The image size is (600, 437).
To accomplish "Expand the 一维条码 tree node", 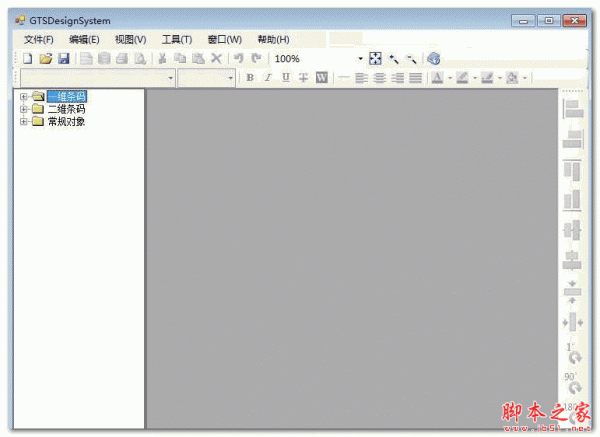I will pos(23,97).
